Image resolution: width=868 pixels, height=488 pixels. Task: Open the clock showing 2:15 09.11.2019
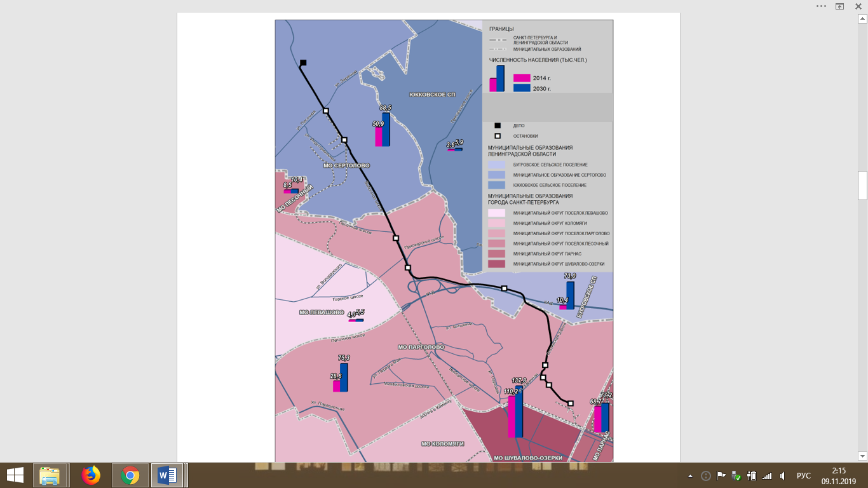pos(839,475)
